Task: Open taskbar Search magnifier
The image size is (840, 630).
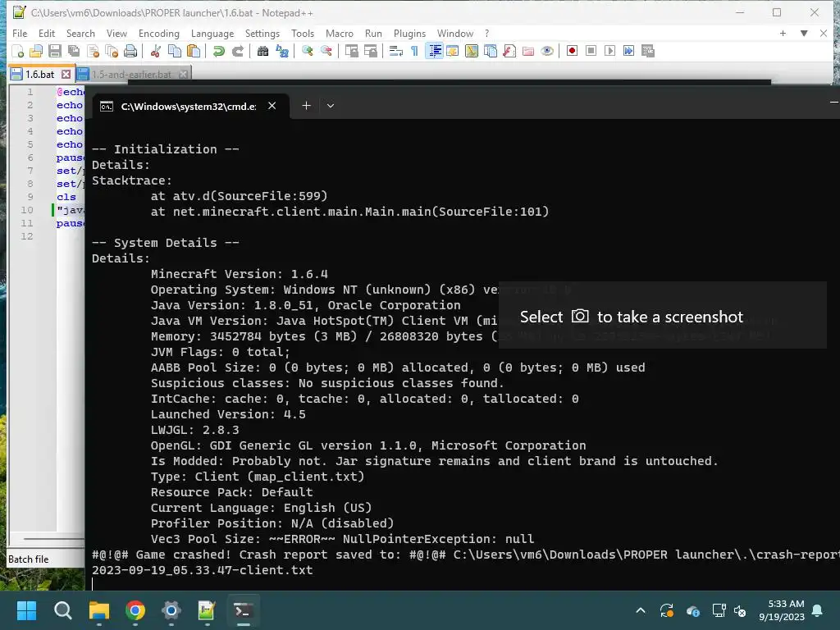Action: click(x=62, y=610)
